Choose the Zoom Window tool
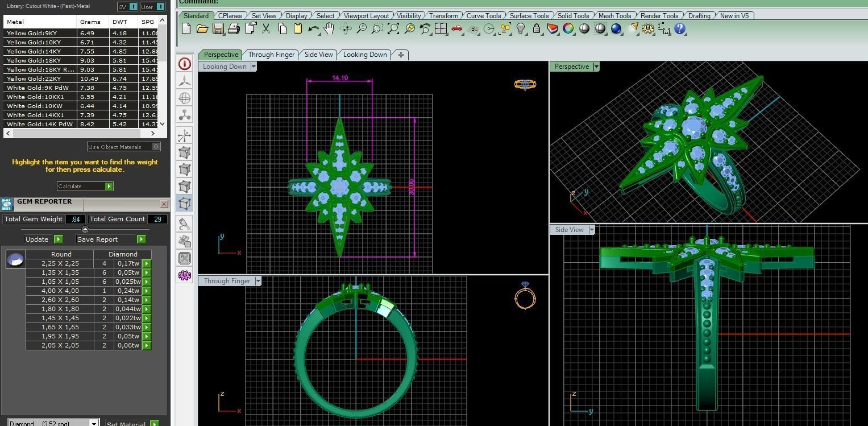Viewport: 868px width, 426px height. tap(377, 28)
